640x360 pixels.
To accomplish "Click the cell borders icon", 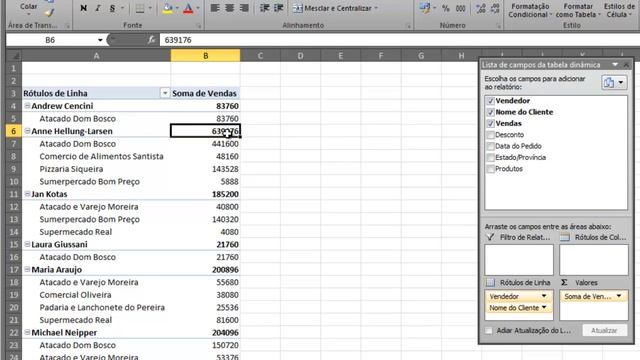I will [x=140, y=8].
